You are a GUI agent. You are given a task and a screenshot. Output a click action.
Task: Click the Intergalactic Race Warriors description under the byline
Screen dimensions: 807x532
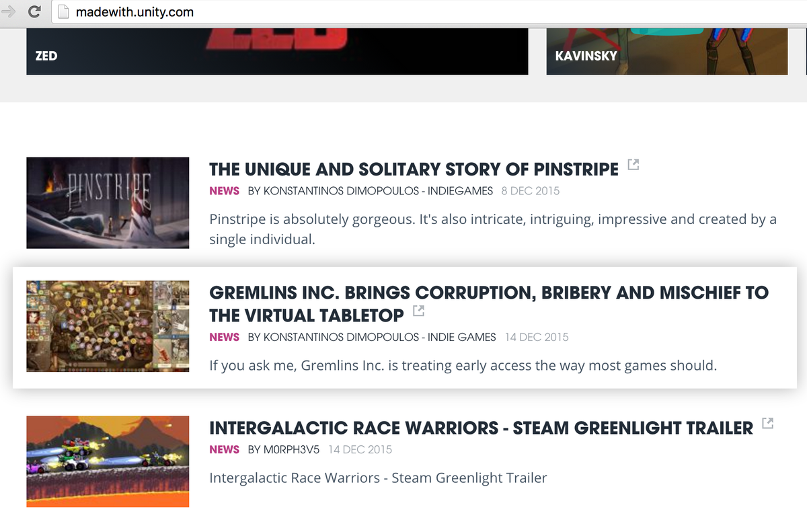click(378, 478)
